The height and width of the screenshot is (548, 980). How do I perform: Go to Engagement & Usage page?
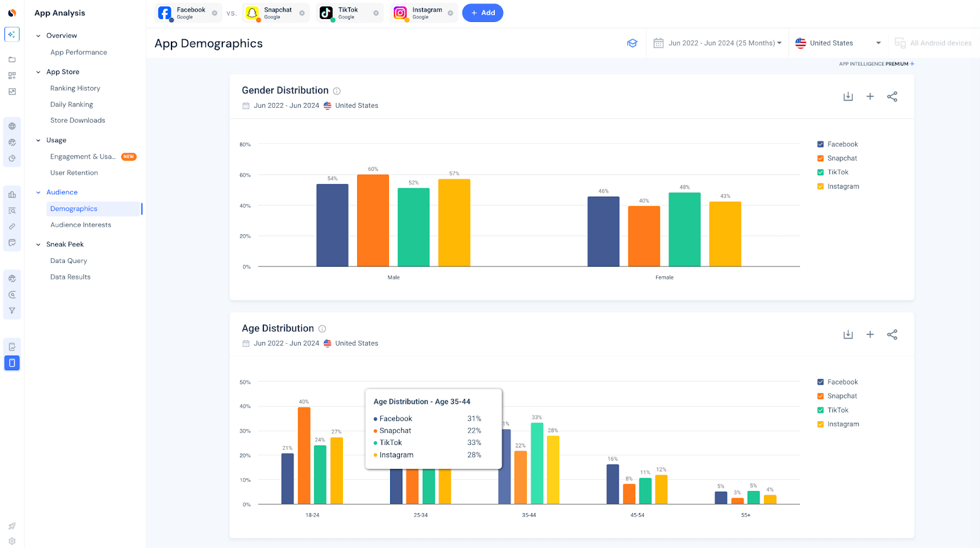83,156
